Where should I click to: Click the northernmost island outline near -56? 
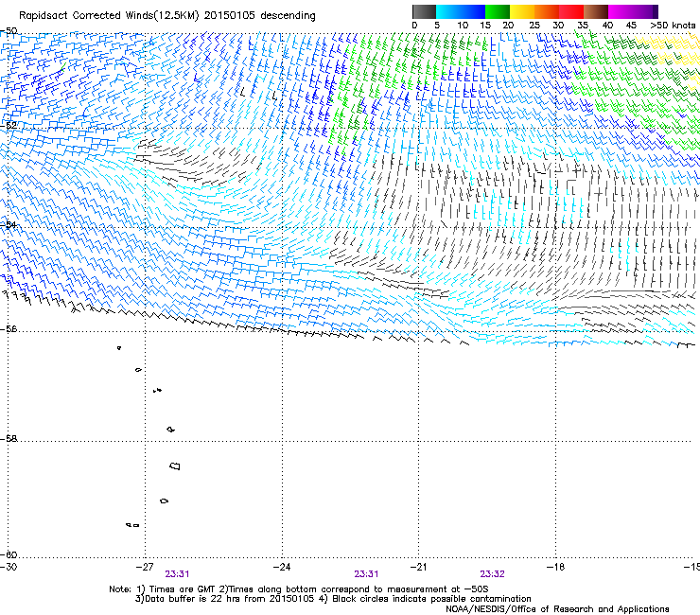pos(119,348)
